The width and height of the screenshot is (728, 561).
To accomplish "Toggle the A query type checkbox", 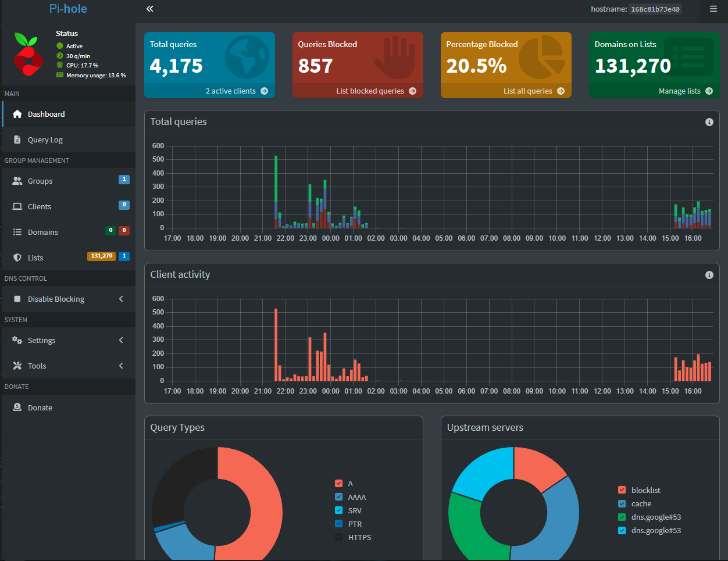I will [339, 483].
